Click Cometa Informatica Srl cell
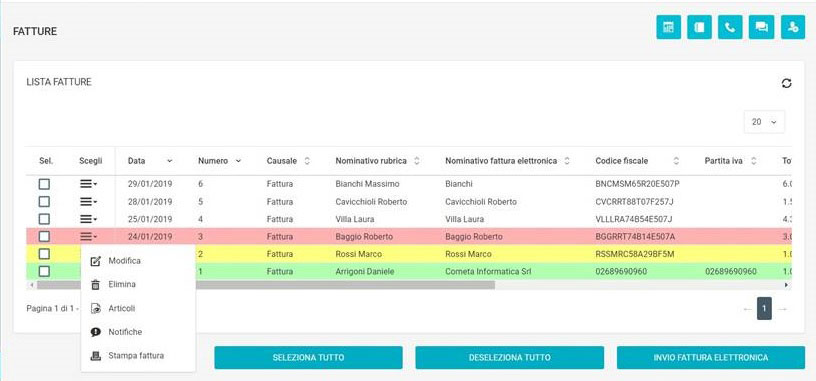This screenshot has width=816, height=381. (x=488, y=272)
